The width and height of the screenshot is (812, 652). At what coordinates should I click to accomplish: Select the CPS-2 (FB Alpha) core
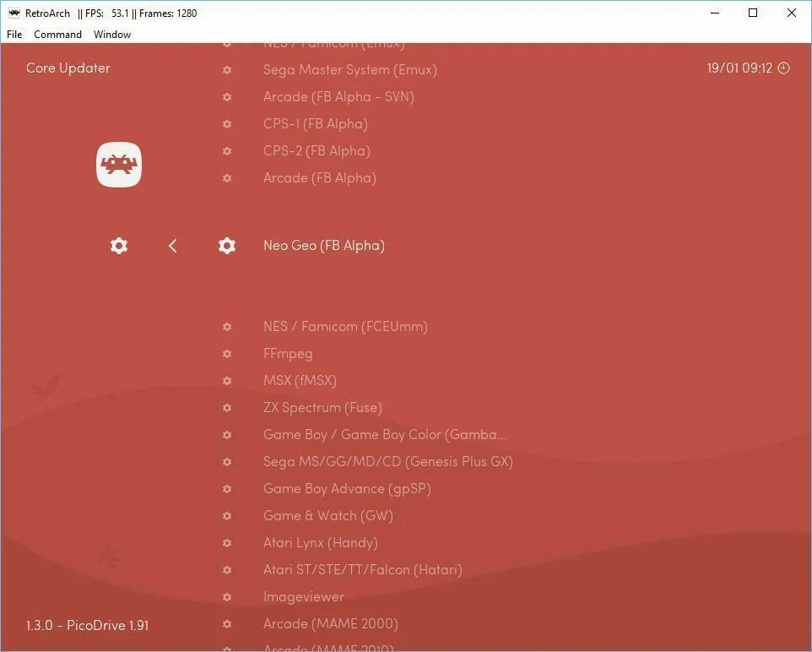tap(317, 151)
